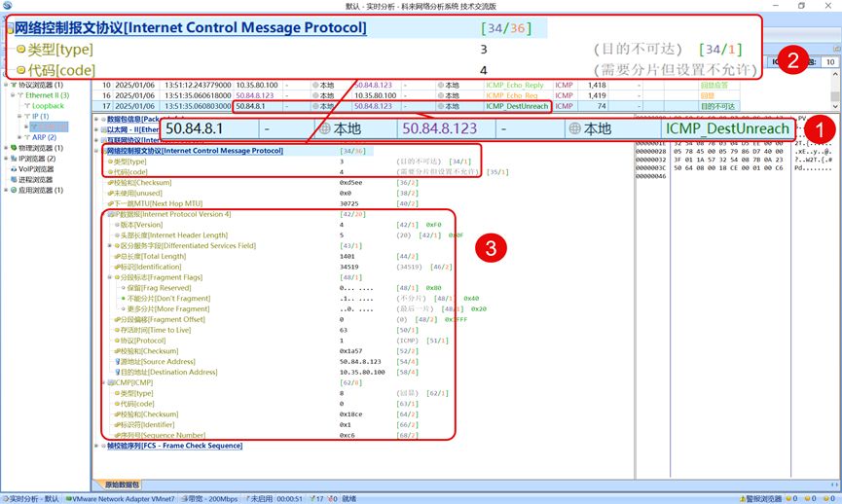The height and width of the screenshot is (504, 842).
Task: Click field icon beside 总长度[Total Length]
Action: (x=117, y=257)
